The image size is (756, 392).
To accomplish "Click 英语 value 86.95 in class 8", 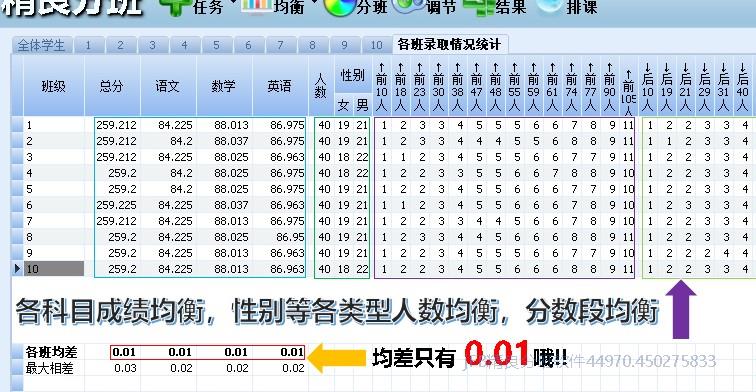I will click(x=290, y=237).
